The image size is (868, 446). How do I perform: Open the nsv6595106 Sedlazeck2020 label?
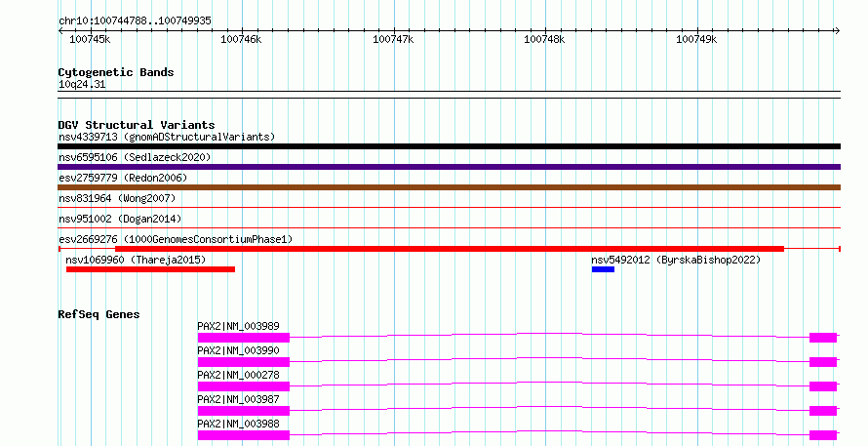pyautogui.click(x=135, y=157)
